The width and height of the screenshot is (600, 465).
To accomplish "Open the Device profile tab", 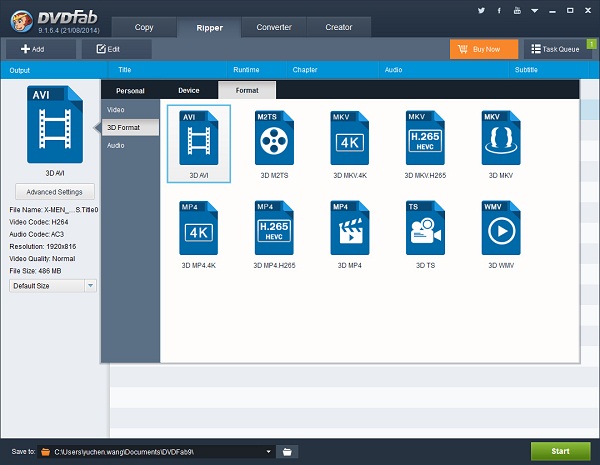I will coord(189,90).
